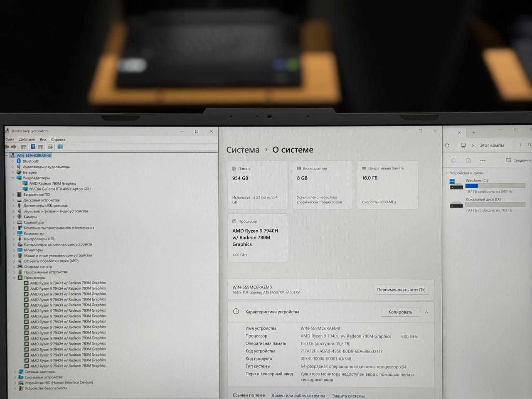
Task: Select AMD Radeon 780M Graphics display adapter
Action: 53,183
